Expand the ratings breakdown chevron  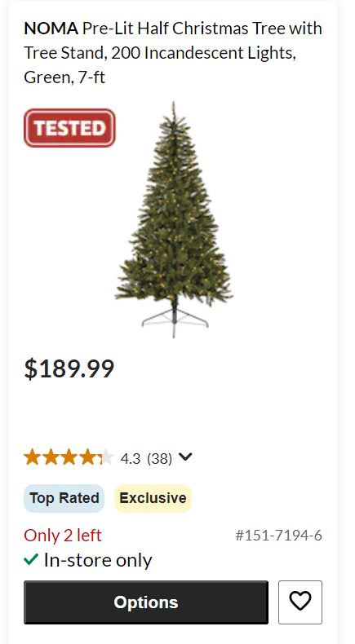[x=185, y=457]
